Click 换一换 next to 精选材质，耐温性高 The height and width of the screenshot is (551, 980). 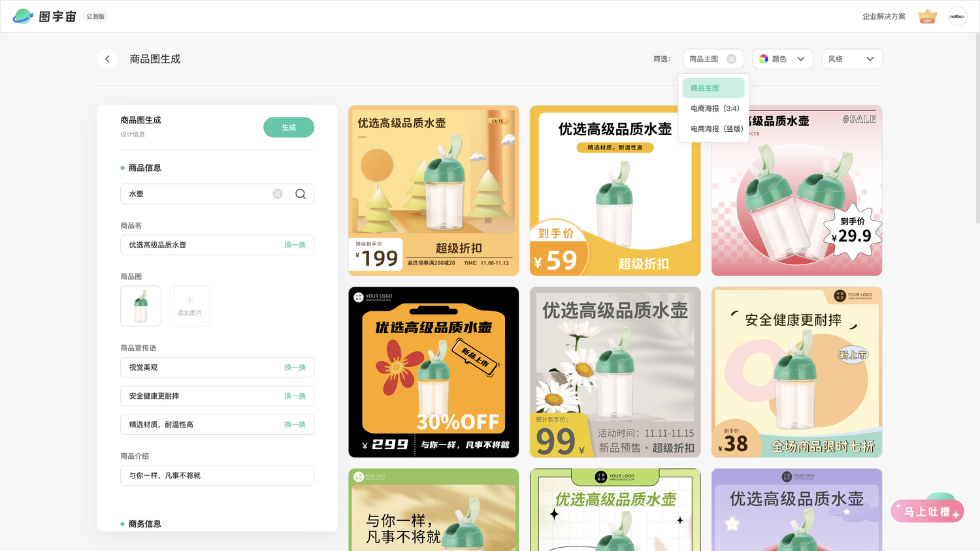pyautogui.click(x=295, y=424)
